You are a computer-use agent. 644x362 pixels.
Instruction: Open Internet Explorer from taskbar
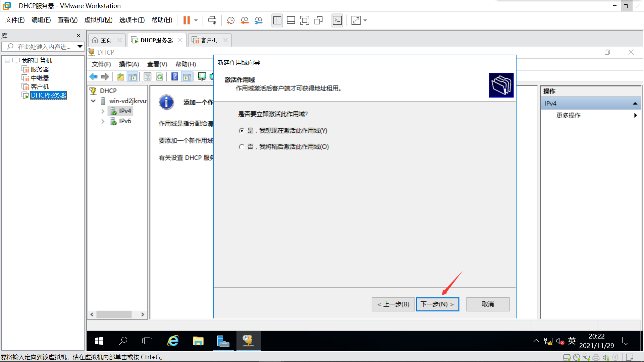point(173,341)
